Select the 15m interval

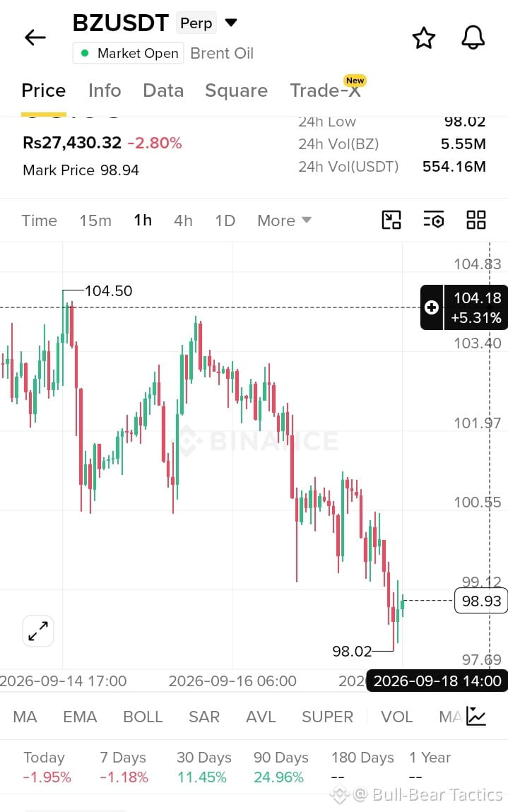[x=95, y=220]
